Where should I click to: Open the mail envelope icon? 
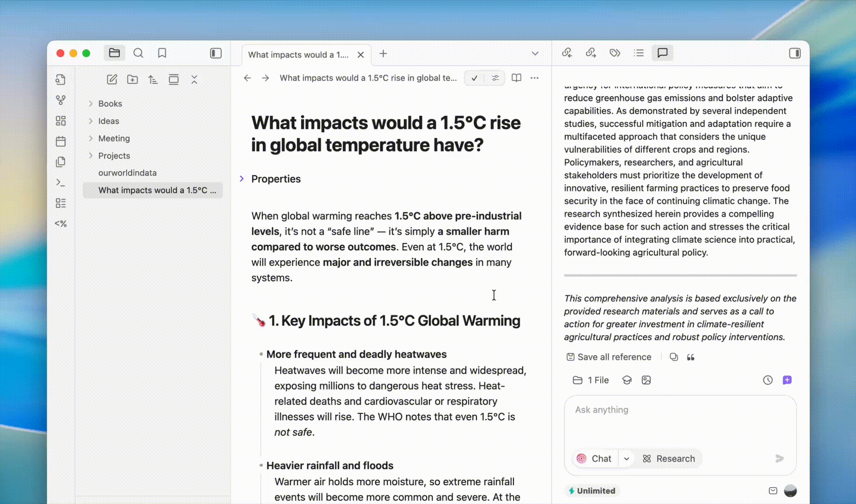773,491
